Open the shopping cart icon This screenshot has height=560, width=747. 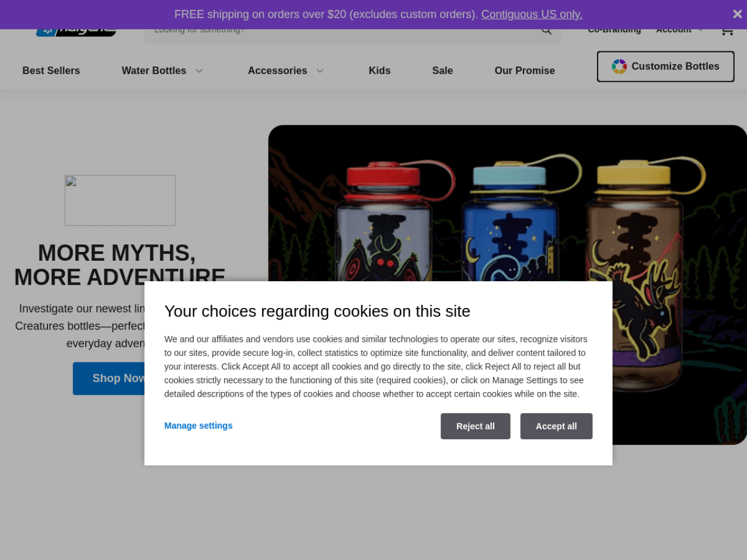727,32
